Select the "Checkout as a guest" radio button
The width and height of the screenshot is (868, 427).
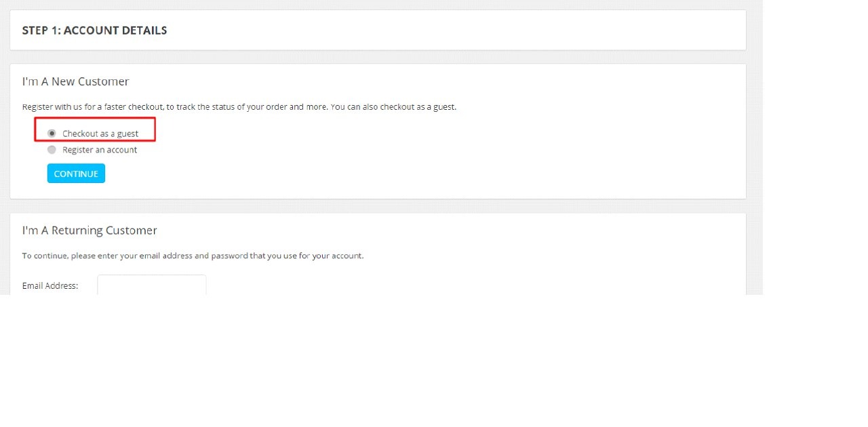[52, 134]
